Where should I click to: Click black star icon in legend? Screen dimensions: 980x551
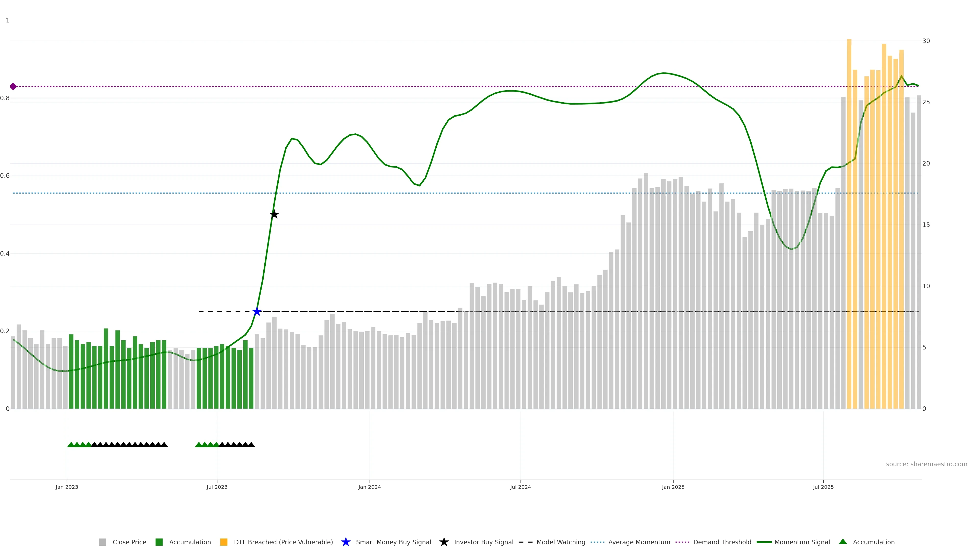click(x=444, y=542)
